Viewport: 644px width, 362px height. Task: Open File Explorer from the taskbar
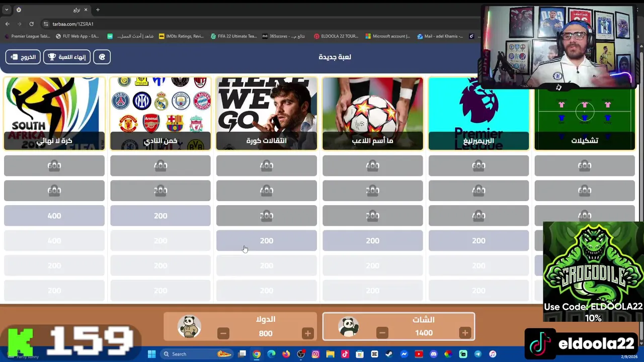click(330, 354)
